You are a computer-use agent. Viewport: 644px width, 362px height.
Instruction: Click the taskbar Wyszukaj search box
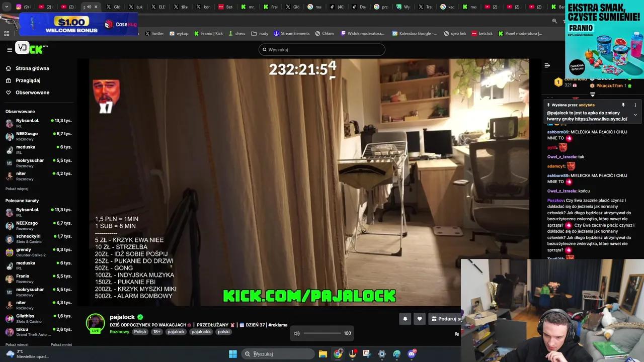(x=278, y=354)
